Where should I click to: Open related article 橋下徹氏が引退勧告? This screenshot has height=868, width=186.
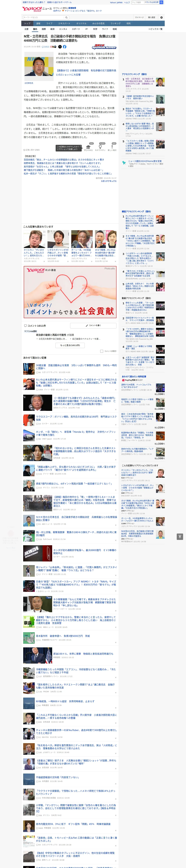coord(63,170)
